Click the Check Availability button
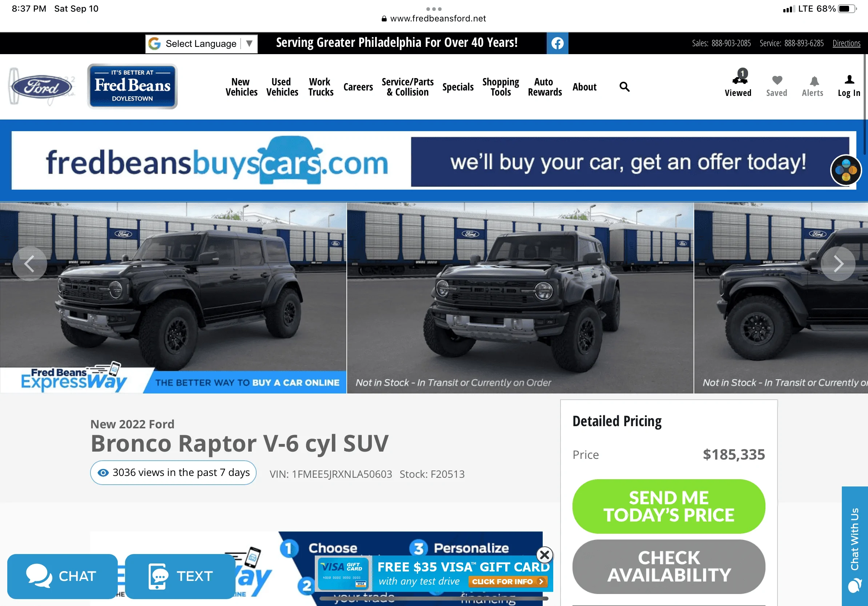 (668, 566)
